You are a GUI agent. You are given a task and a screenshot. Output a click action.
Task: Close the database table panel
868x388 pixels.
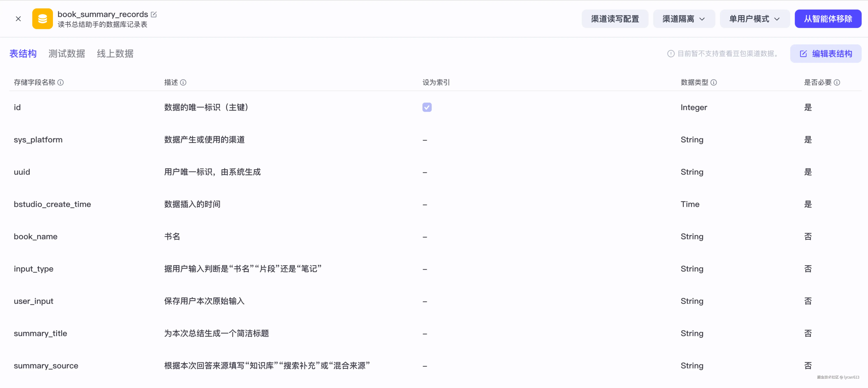18,19
